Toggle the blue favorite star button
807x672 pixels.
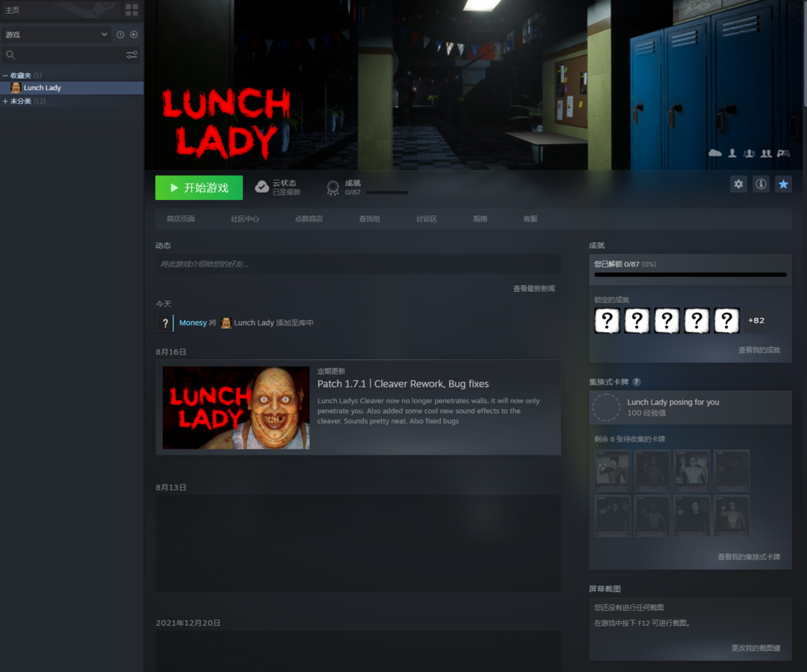tap(783, 184)
